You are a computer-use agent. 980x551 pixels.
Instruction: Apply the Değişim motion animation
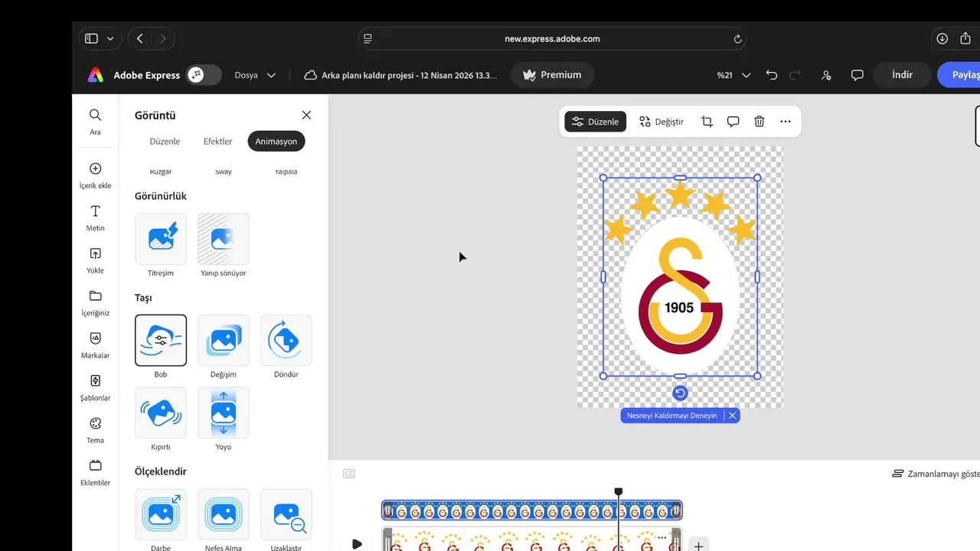[x=224, y=340]
